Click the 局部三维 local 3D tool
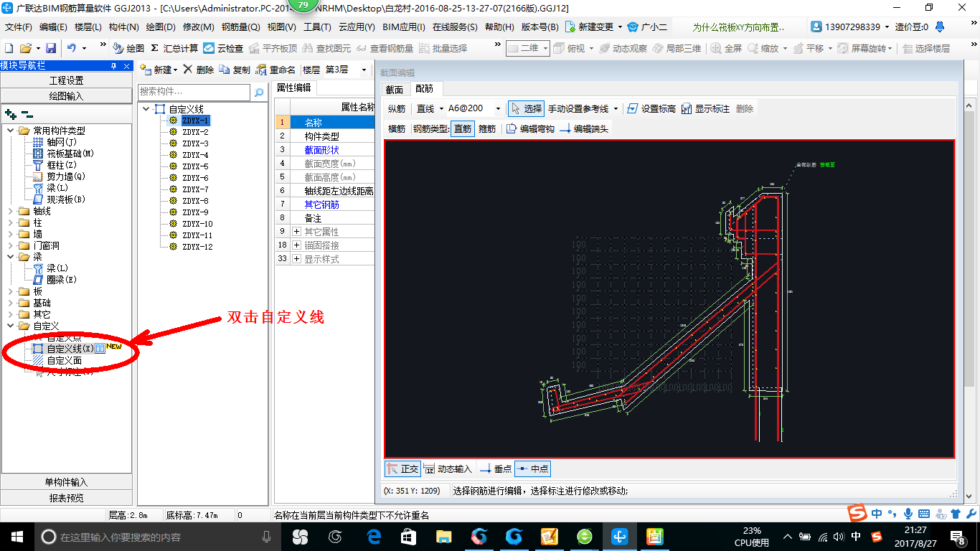This screenshot has width=980, height=551. point(677,48)
